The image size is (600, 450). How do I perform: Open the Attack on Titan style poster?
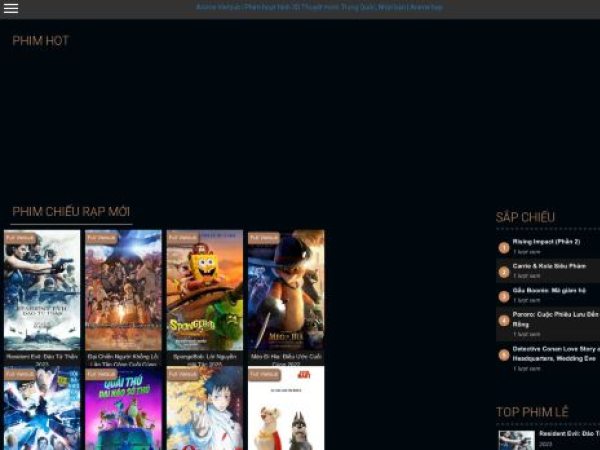123,290
